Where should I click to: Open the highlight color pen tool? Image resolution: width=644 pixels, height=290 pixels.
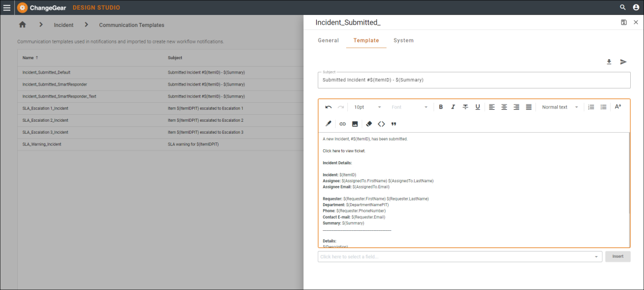point(328,124)
